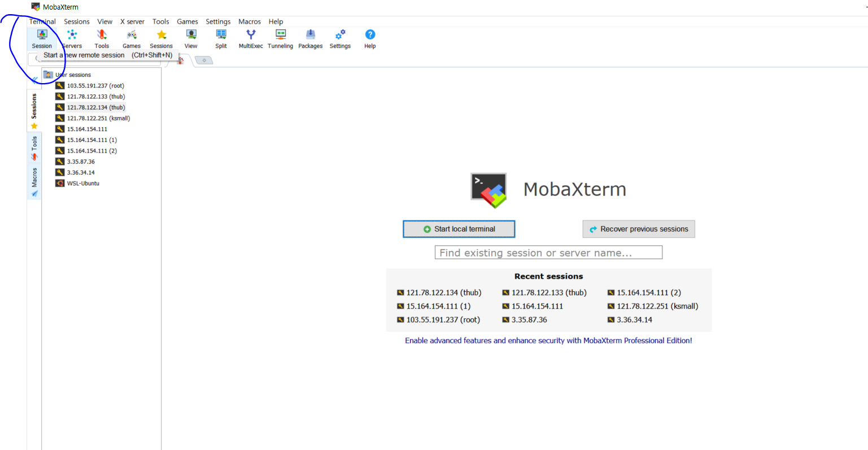Open the Tools toolbar icon
This screenshot has height=450, width=868.
point(102,38)
